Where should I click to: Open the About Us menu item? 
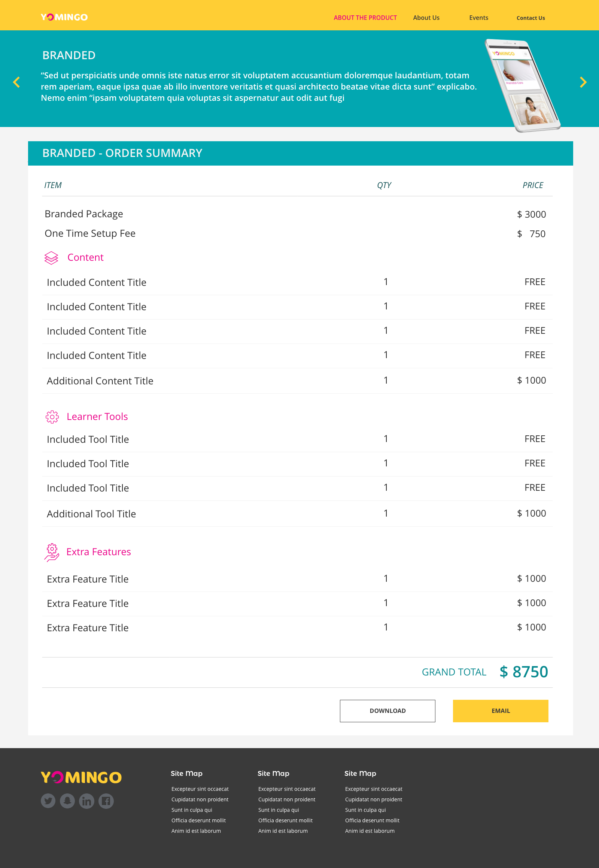(x=426, y=18)
